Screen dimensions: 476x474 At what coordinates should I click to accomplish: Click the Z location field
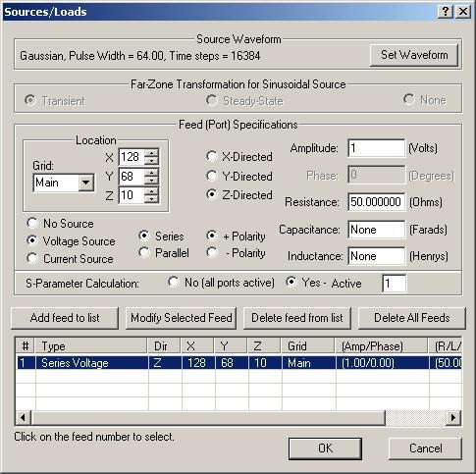[x=131, y=195]
